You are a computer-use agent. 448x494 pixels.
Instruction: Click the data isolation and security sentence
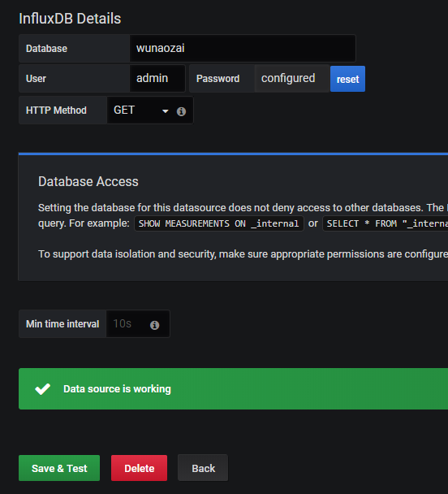pos(243,254)
